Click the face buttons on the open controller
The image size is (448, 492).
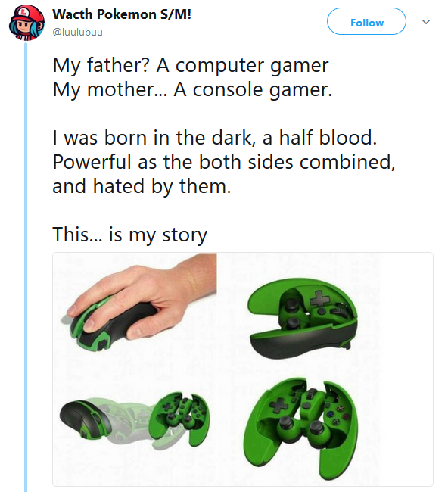337,413
